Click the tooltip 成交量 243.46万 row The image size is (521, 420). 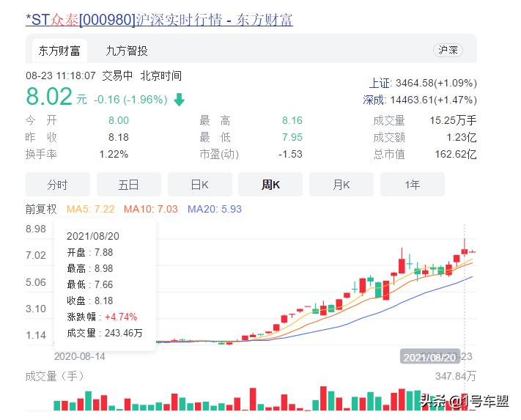(105, 333)
